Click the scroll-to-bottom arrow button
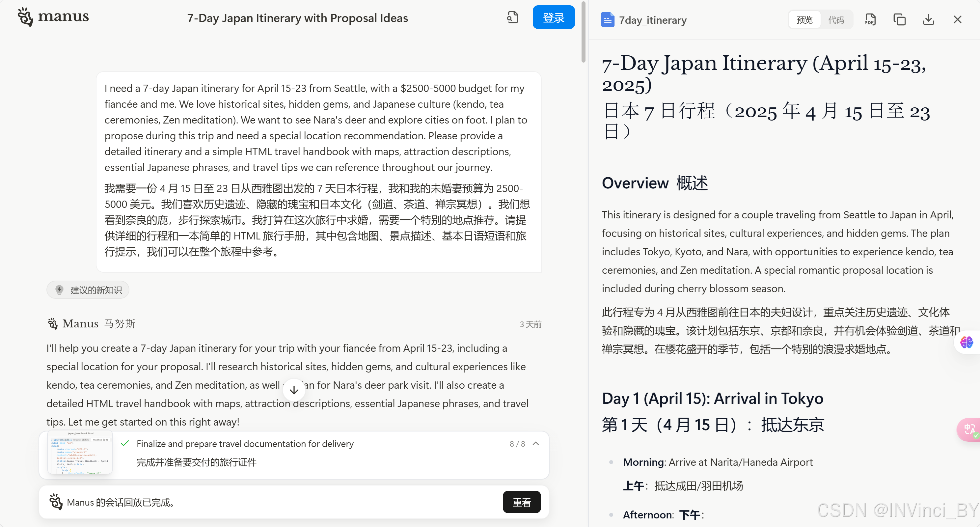This screenshot has width=980, height=527. [294, 390]
